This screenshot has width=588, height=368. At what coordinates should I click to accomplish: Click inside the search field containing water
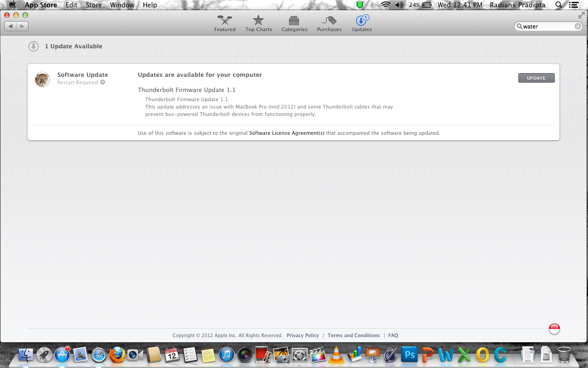548,26
